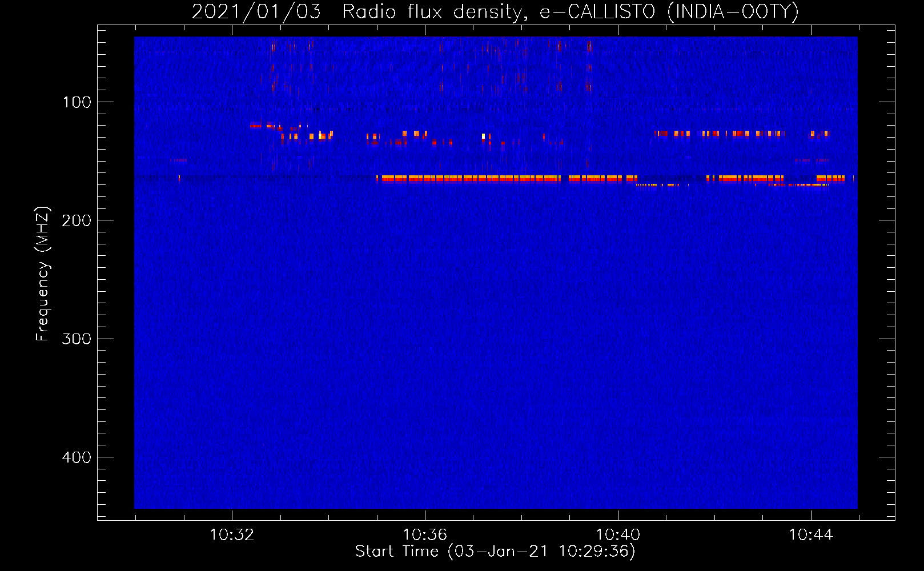Screen dimensions: 924x571
Task: Click the plot title '2021/01/03 Radio flux density, e-CALLISTO (INDIA-OOTY)'
Action: 495,11
